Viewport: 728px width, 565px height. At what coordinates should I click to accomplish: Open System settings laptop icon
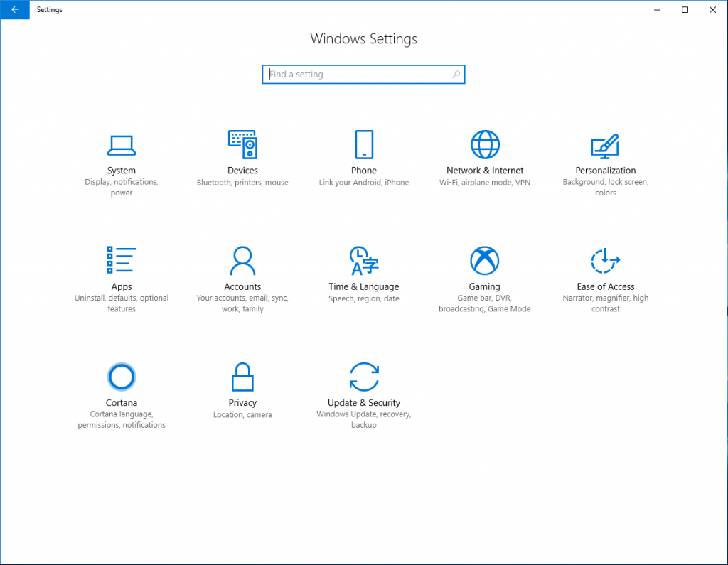point(122,145)
